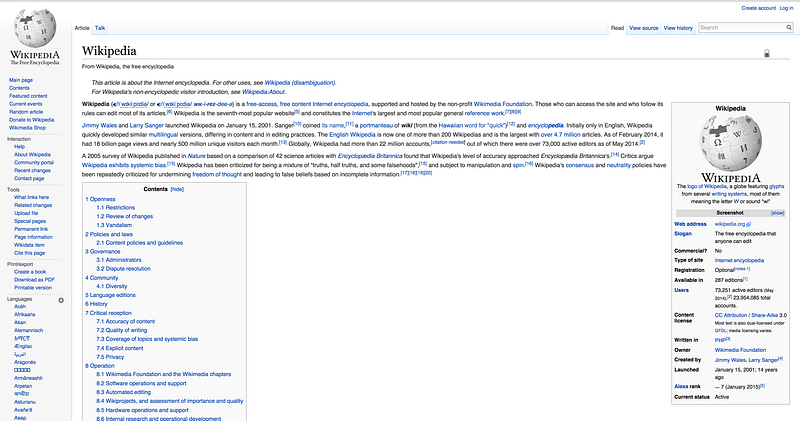This screenshot has width=800, height=421.
Task: Click the Log in link
Action: (x=786, y=8)
